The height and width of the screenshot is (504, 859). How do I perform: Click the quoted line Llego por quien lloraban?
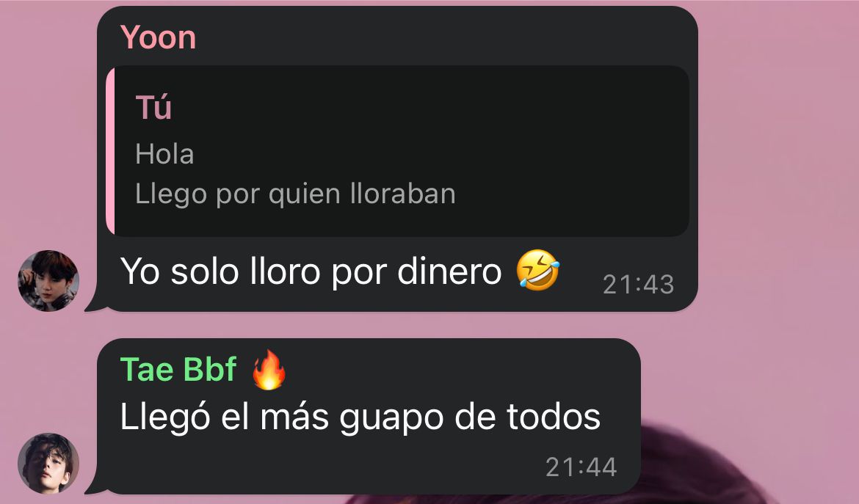(295, 194)
